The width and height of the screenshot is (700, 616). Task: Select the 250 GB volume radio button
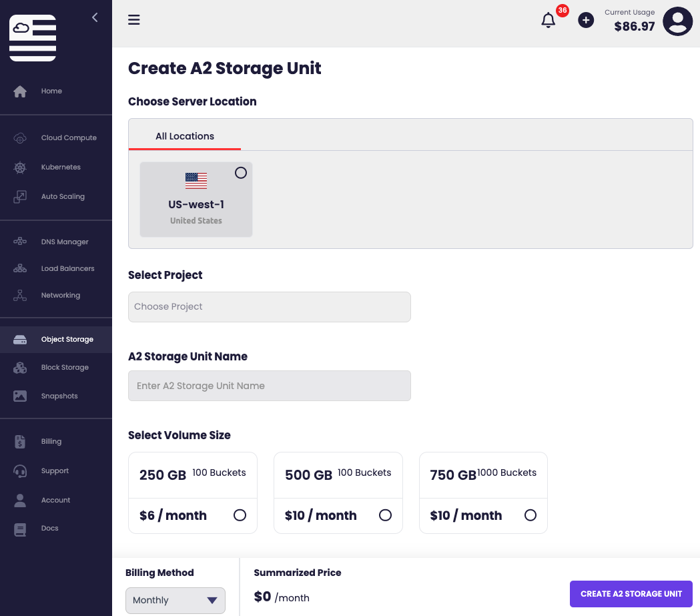pos(240,515)
